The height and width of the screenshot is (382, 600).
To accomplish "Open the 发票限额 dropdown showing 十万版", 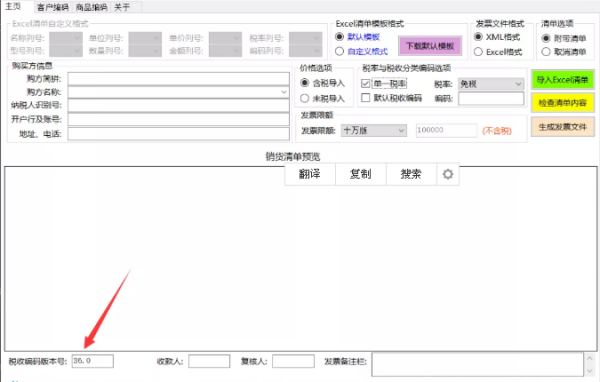I will pyautogui.click(x=373, y=131).
